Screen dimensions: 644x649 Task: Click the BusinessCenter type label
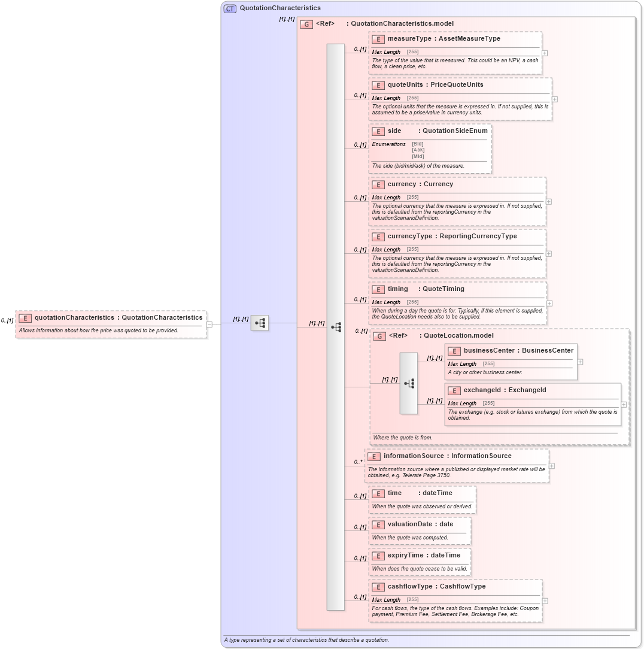548,350
